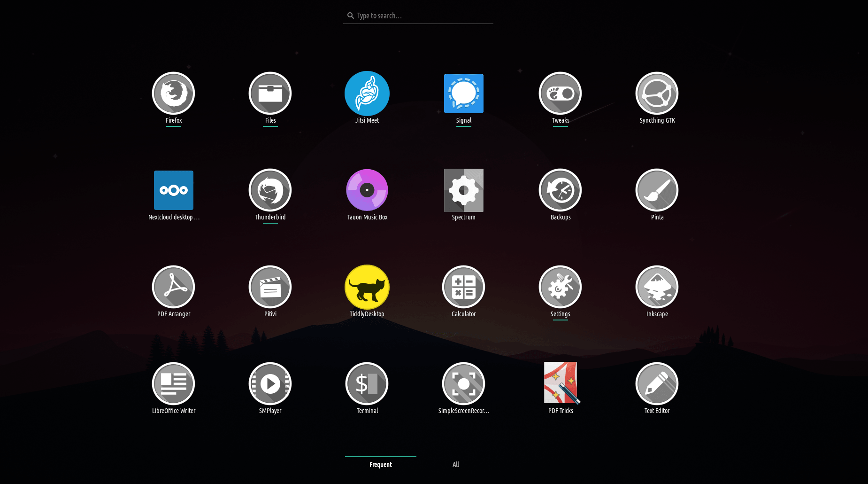Launch Nextcloud desktop client

pyautogui.click(x=173, y=190)
